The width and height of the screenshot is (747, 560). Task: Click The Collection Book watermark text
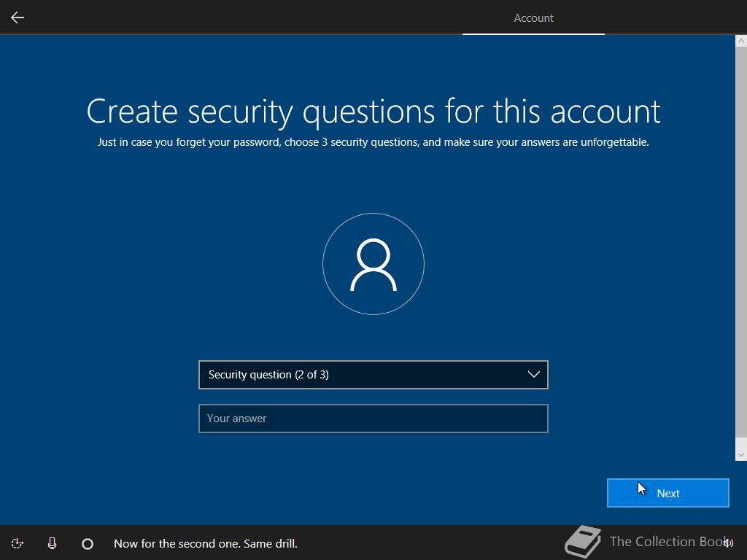pyautogui.click(x=668, y=542)
